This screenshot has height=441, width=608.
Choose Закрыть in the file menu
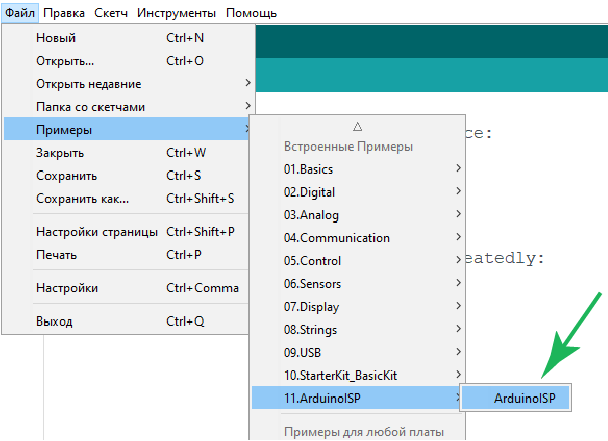[x=126, y=152]
